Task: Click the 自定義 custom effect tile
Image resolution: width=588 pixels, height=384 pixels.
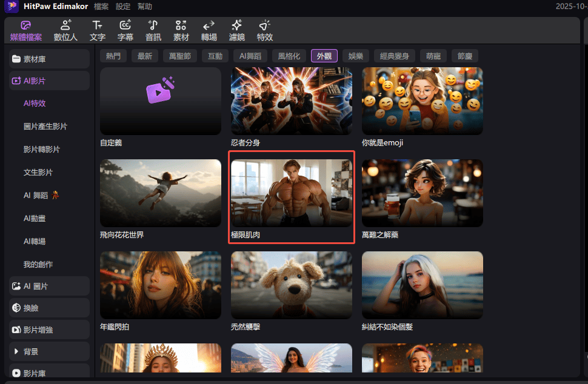Action: pos(160,101)
